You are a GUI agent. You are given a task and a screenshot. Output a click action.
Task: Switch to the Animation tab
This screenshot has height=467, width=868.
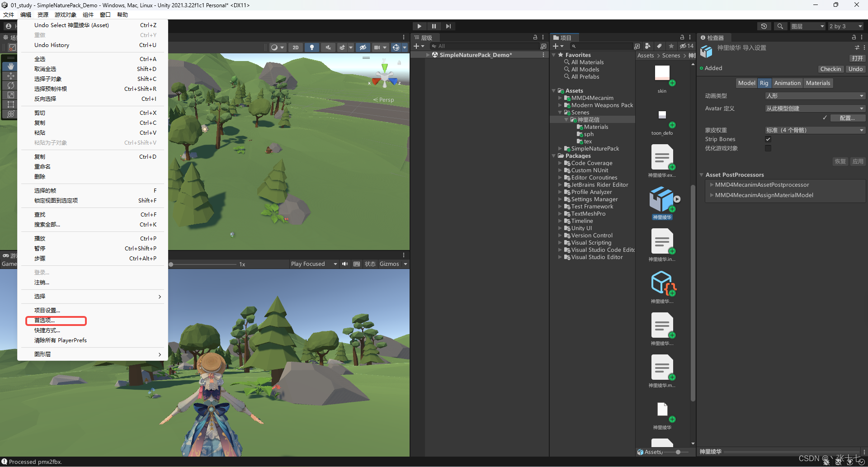click(787, 83)
